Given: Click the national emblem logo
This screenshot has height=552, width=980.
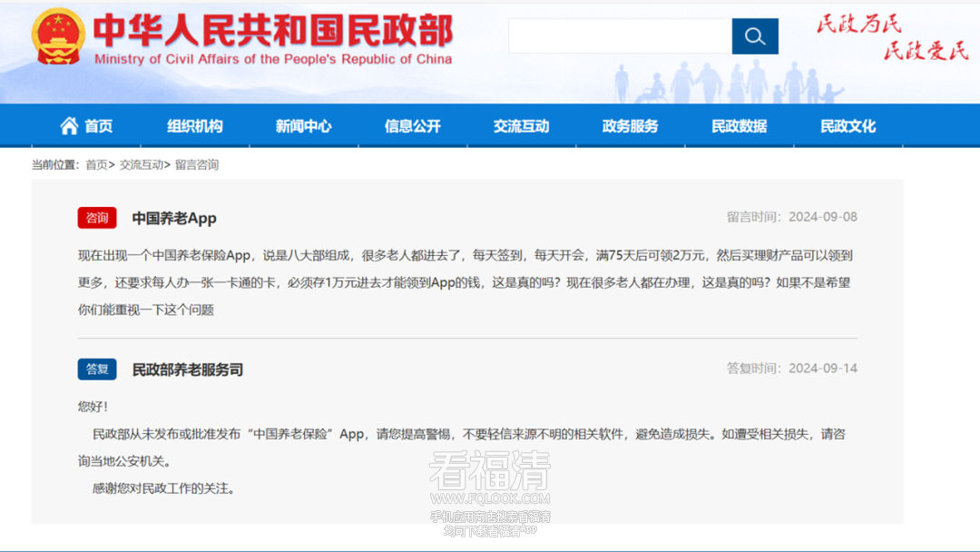Looking at the screenshot, I should (x=58, y=37).
